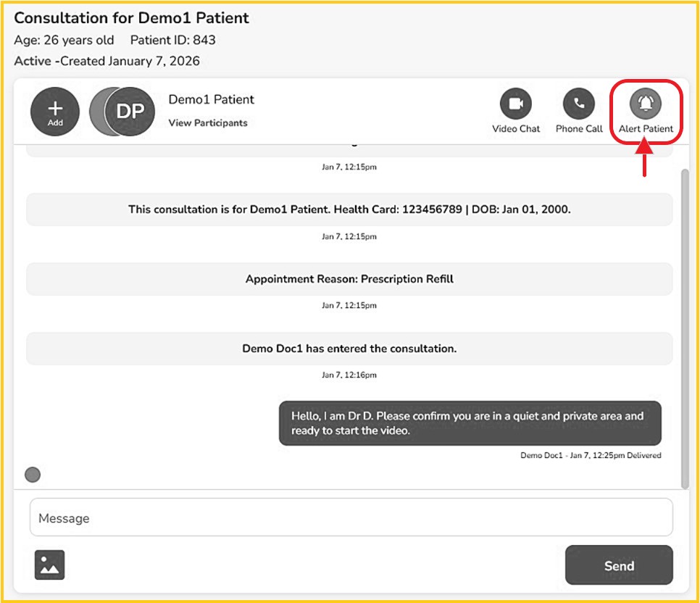Click the Patient ID: 843 text
The width and height of the screenshot is (700, 603).
172,40
